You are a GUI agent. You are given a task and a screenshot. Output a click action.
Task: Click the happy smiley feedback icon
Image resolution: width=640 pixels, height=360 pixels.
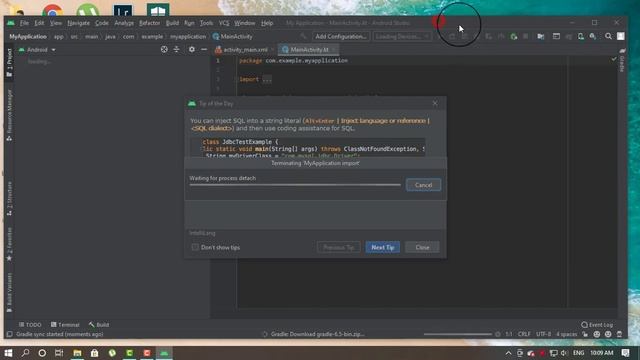(597, 334)
